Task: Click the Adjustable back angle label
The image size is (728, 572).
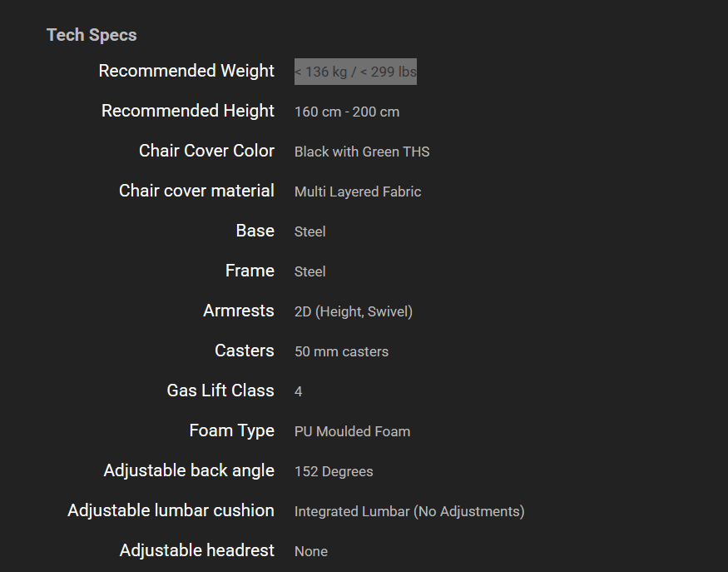Action: click(x=189, y=470)
